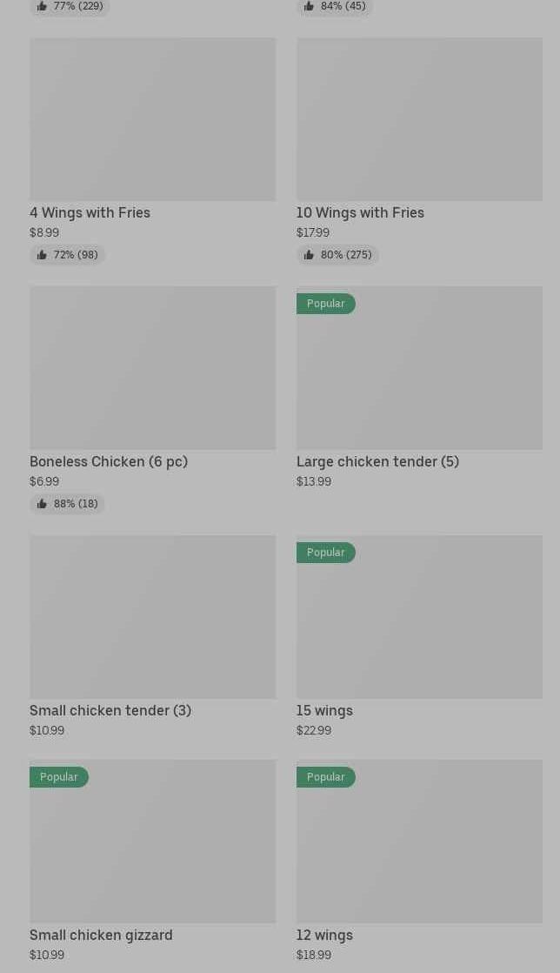Click thumbs-up icon under Boneless Chicken (6 pc)
Viewport: 560px width, 973px height.
[x=42, y=504]
